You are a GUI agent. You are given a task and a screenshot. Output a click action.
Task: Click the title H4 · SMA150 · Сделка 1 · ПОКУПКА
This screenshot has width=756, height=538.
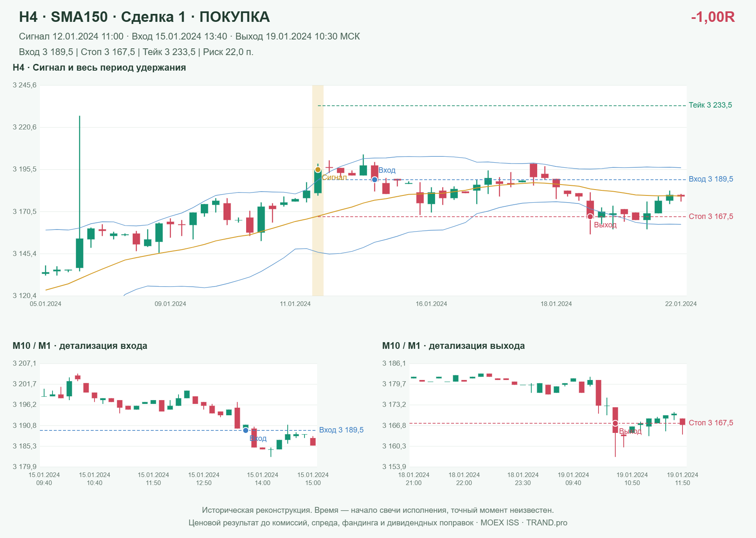[144, 17]
